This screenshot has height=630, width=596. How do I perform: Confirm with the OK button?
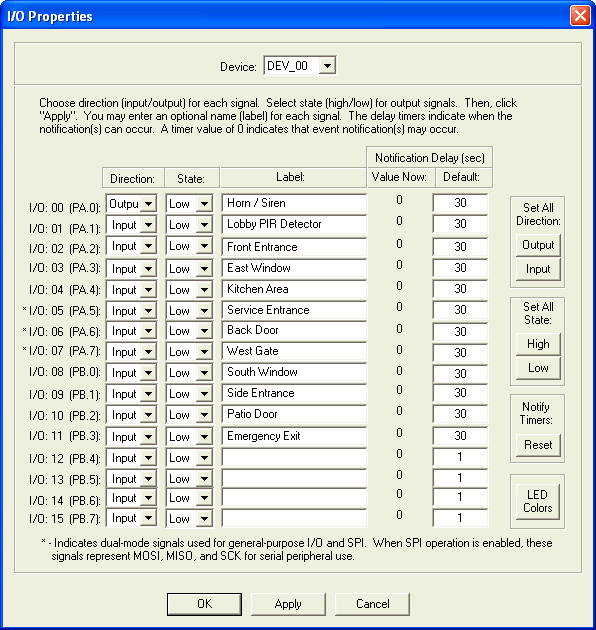coord(204,604)
